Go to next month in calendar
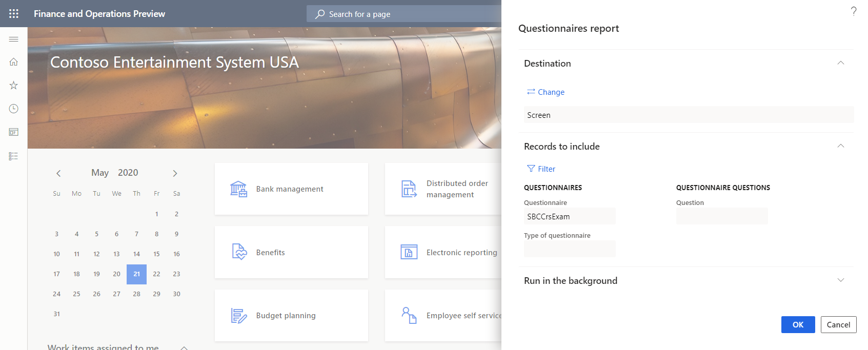This screenshot has width=868, height=350. (175, 173)
